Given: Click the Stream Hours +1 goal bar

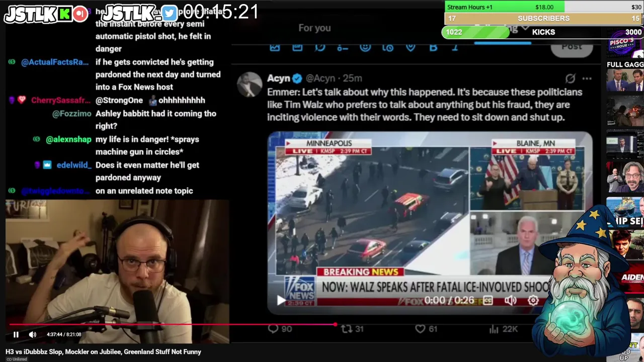Looking at the screenshot, I should (x=543, y=7).
